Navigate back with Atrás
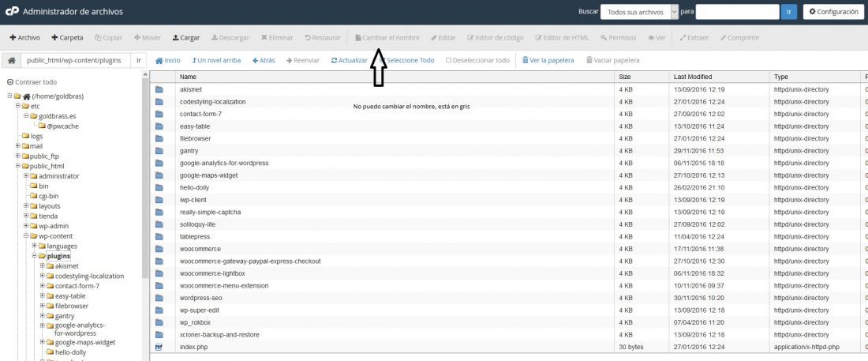 coord(264,61)
